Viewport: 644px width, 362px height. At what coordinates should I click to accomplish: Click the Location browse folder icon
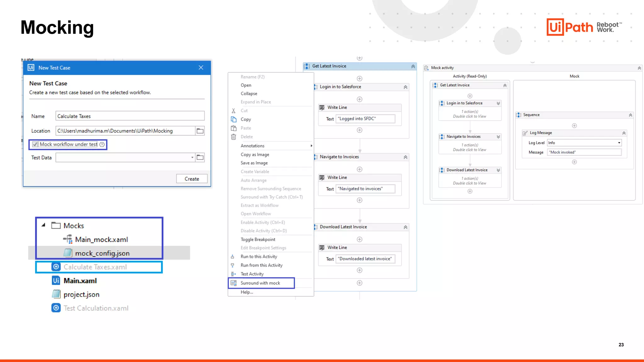tap(200, 131)
